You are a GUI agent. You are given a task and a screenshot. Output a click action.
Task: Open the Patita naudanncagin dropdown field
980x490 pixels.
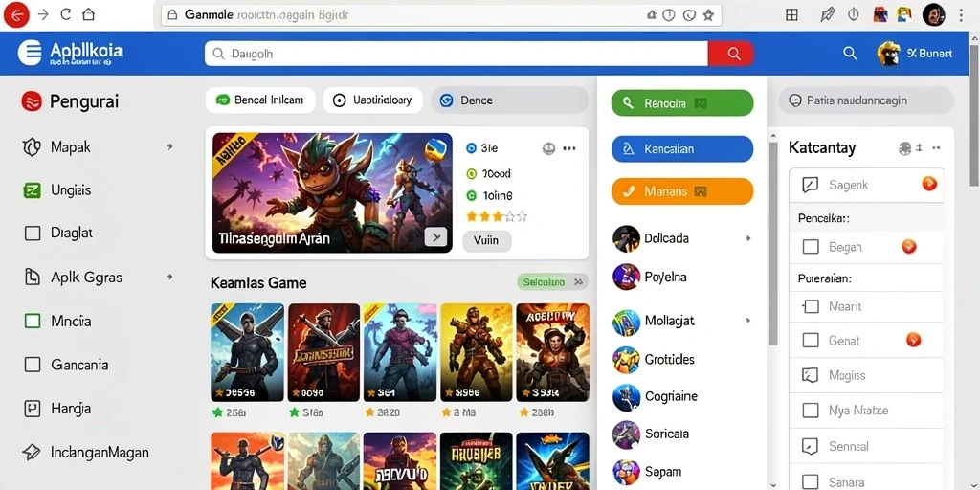click(866, 100)
